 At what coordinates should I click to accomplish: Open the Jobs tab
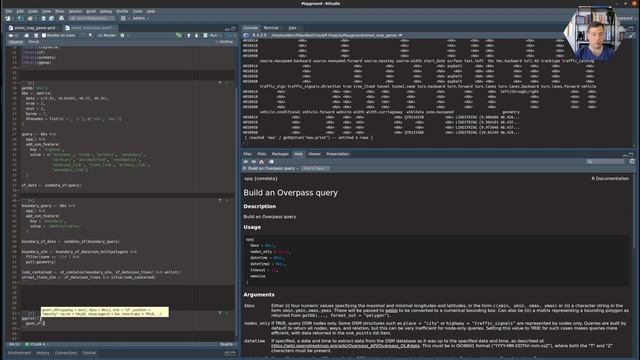click(292, 28)
